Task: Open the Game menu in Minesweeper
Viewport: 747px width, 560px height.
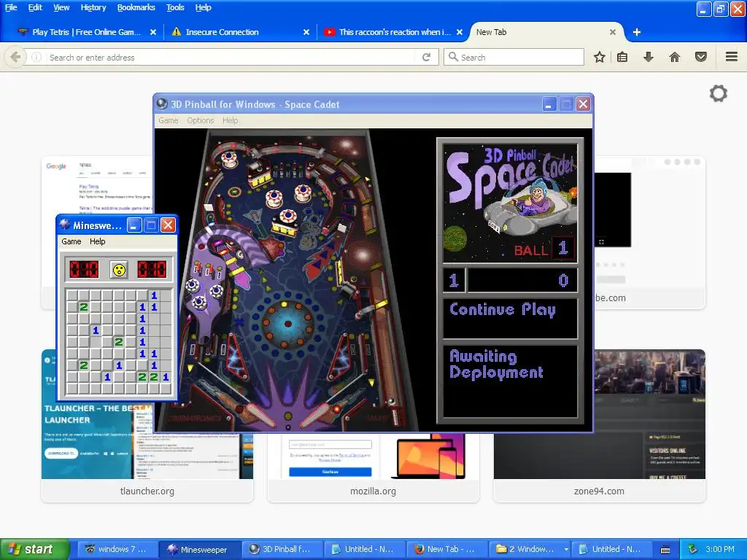Action: click(71, 241)
